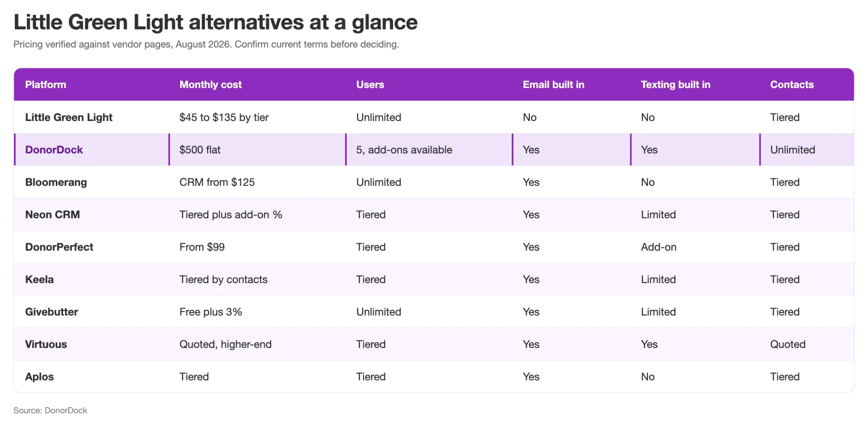Click the email 'No' cell for Little Green Light
Viewport: 868px width, 427px height.
pyautogui.click(x=529, y=117)
